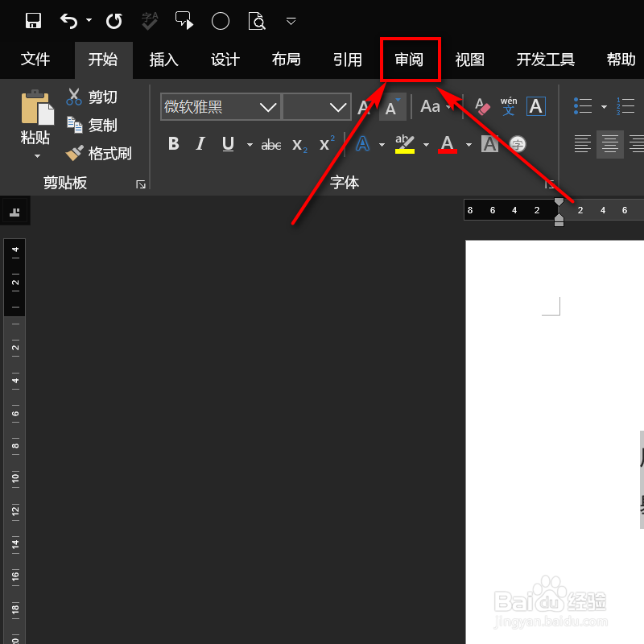Open the phonetic guide (wén) tool

[509, 105]
